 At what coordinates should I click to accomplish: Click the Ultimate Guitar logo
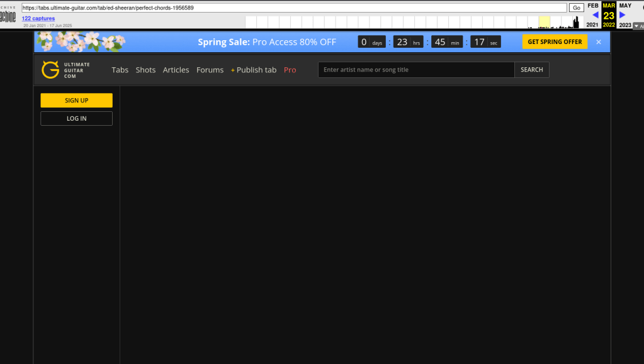(66, 70)
